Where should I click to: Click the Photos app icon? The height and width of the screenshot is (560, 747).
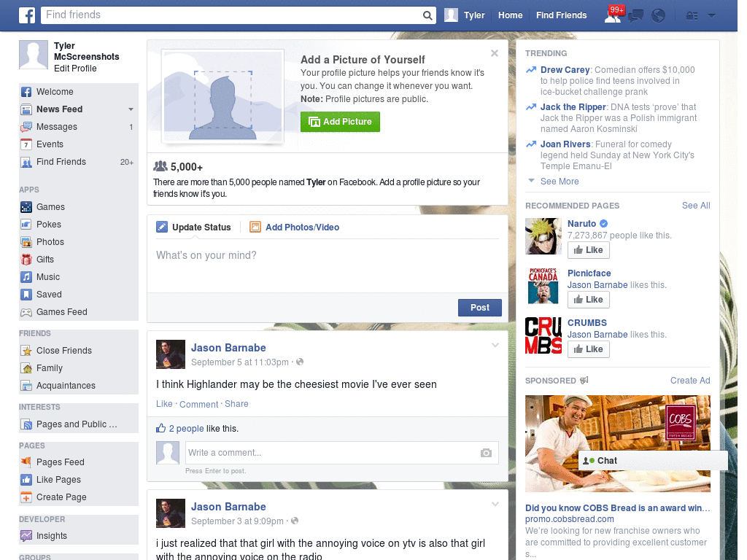point(26,242)
